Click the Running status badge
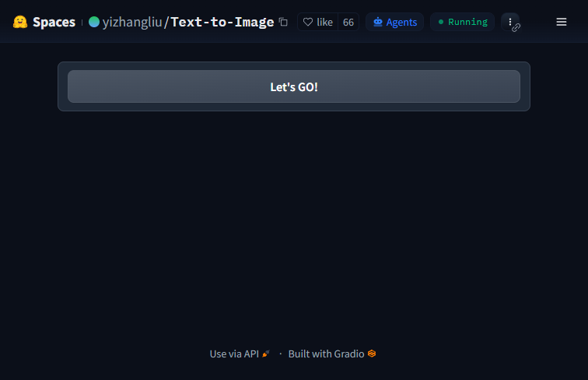The image size is (588, 380). (x=462, y=22)
